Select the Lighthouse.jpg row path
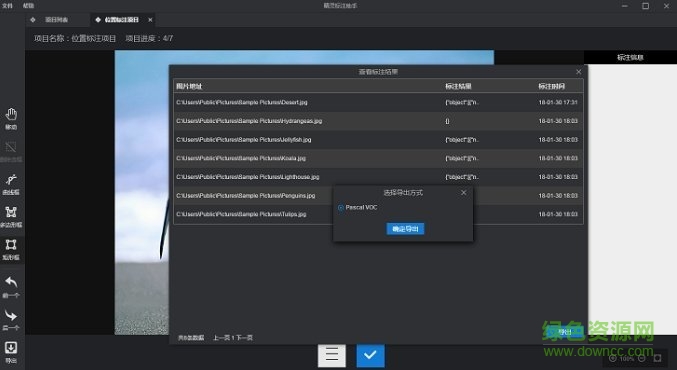Screen dimensions: 677x370 point(248,177)
